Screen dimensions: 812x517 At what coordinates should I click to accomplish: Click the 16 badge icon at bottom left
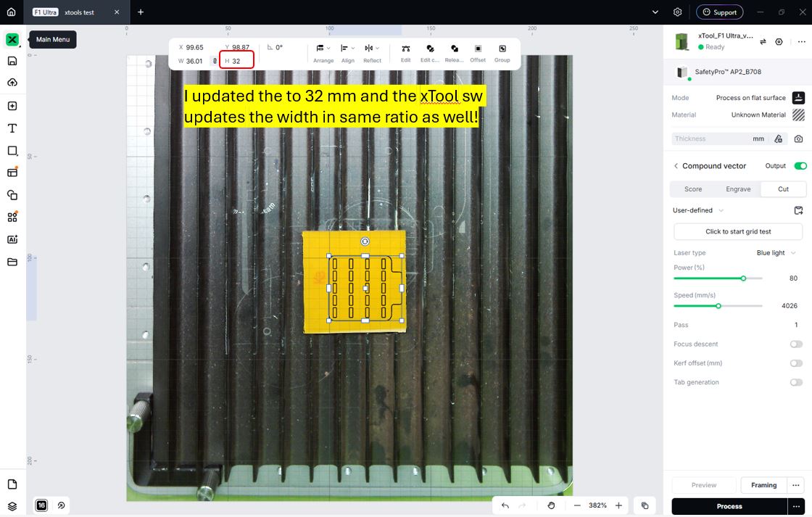coord(41,505)
